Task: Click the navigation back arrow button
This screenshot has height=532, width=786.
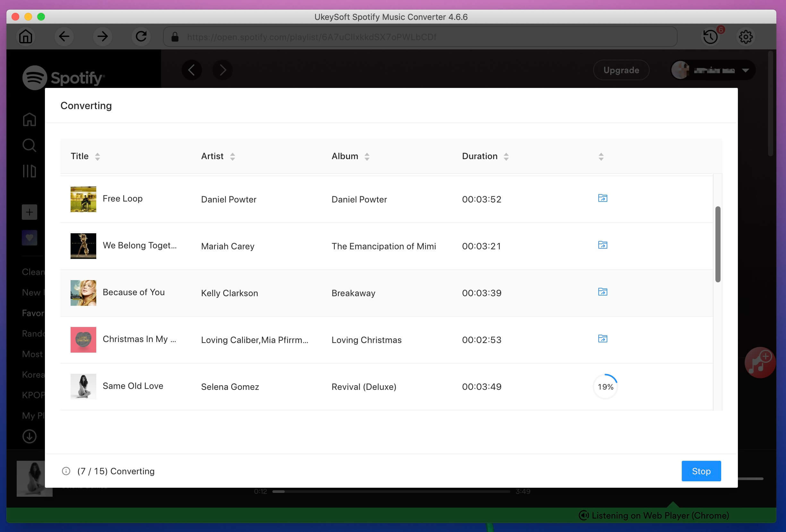Action: [64, 37]
